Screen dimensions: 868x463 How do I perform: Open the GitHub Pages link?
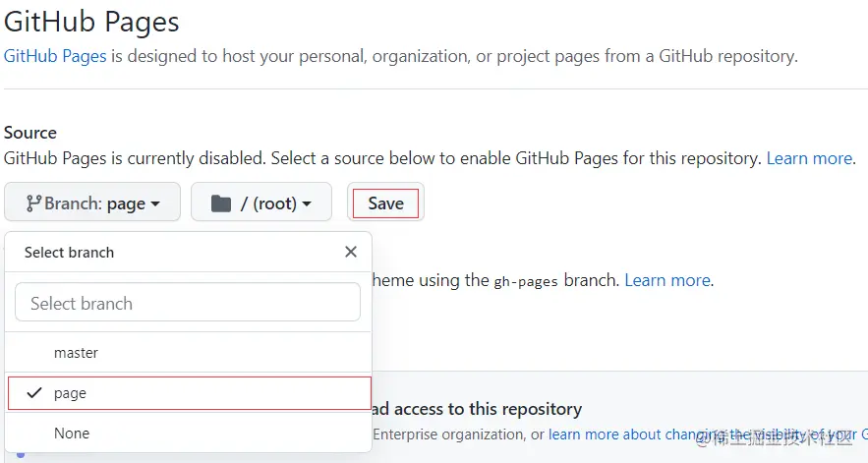point(55,56)
